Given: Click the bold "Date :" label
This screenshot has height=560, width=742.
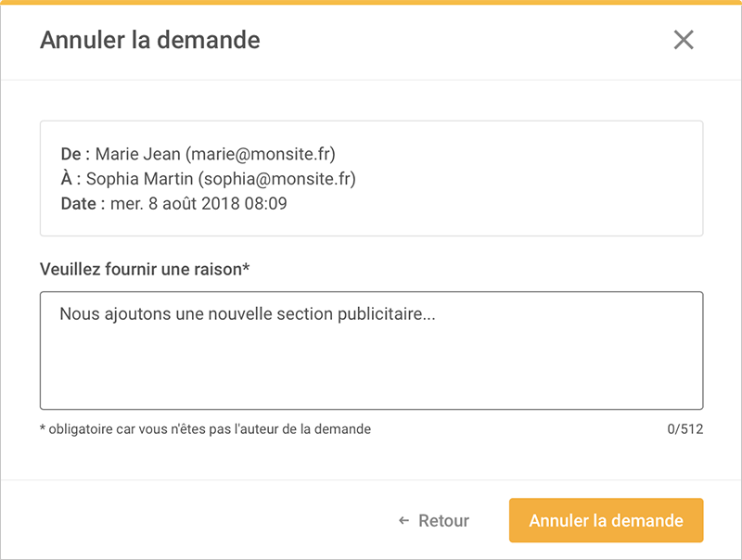Looking at the screenshot, I should point(83,204).
